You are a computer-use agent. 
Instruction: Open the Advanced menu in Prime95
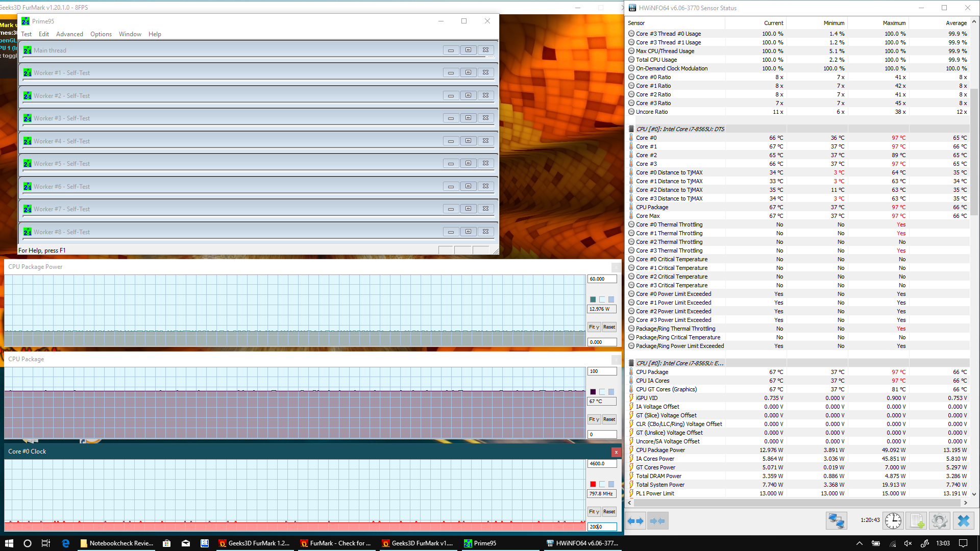[69, 34]
